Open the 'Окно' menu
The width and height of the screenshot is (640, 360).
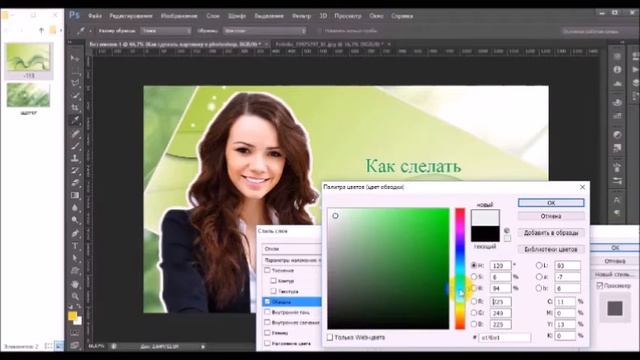pyautogui.click(x=376, y=16)
